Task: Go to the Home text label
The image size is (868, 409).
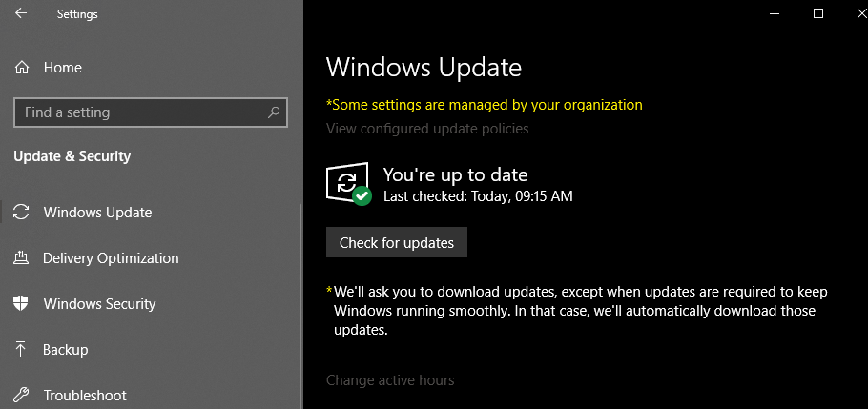Action: 63,68
